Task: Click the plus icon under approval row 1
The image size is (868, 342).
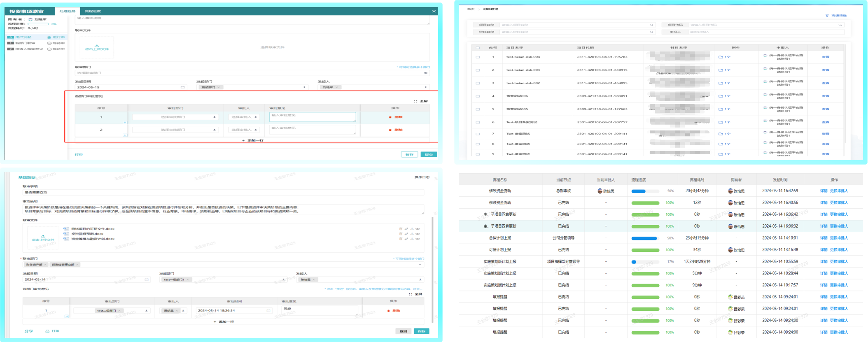Action: (x=125, y=123)
